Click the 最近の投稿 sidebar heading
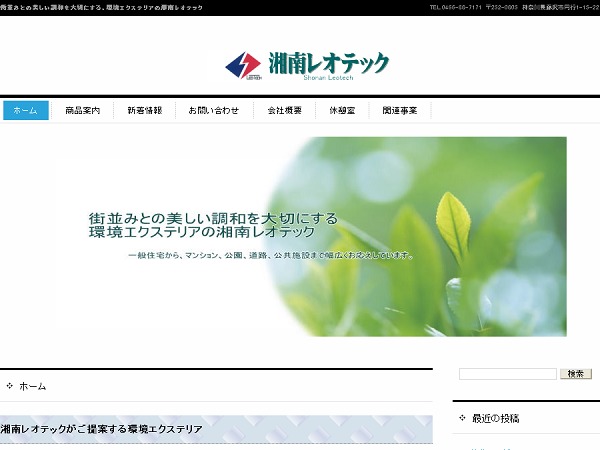 [496, 419]
